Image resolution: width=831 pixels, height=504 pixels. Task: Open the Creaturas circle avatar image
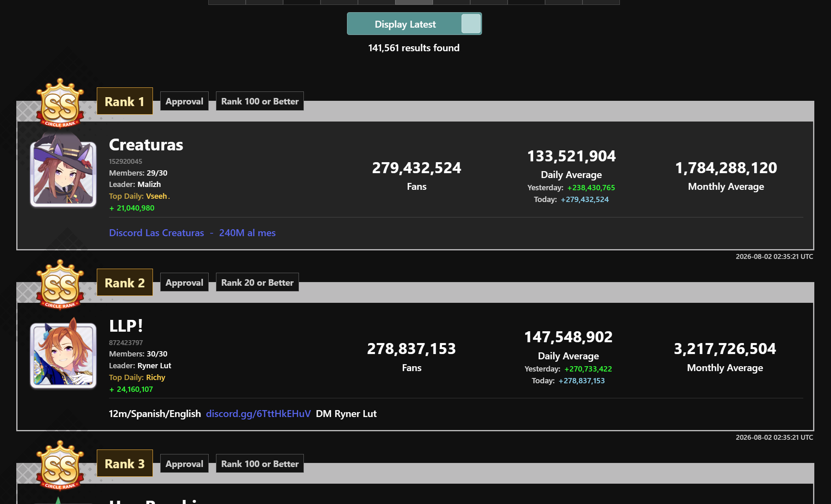coord(63,171)
